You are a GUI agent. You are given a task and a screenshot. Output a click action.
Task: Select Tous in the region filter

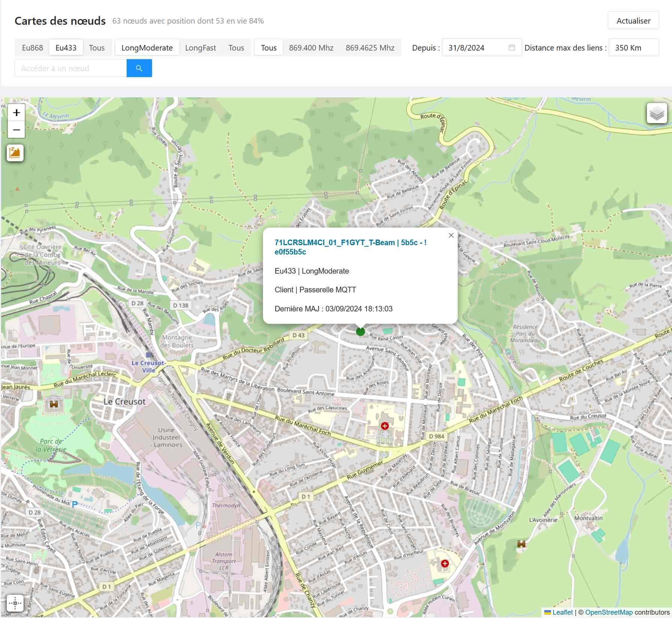[x=97, y=48]
